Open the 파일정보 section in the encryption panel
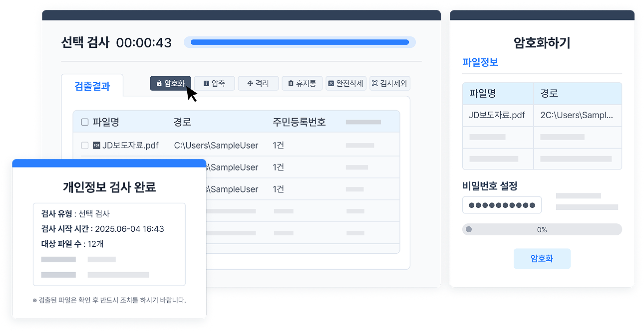 (481, 62)
